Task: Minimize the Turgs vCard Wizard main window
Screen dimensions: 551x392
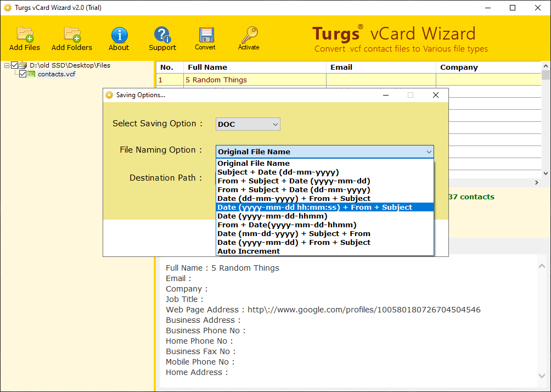Action: click(488, 8)
